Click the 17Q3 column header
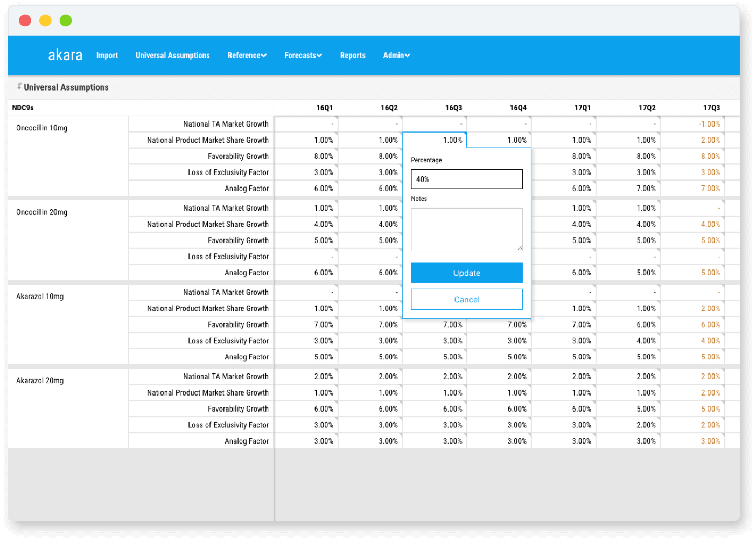756x540 pixels. [711, 108]
